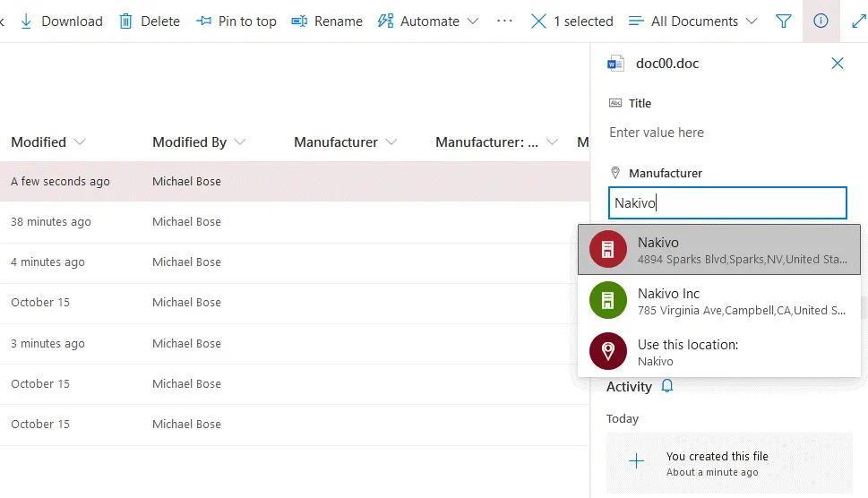This screenshot has width=868, height=498.
Task: Open the more commands ellipsis menu
Action: (x=504, y=21)
